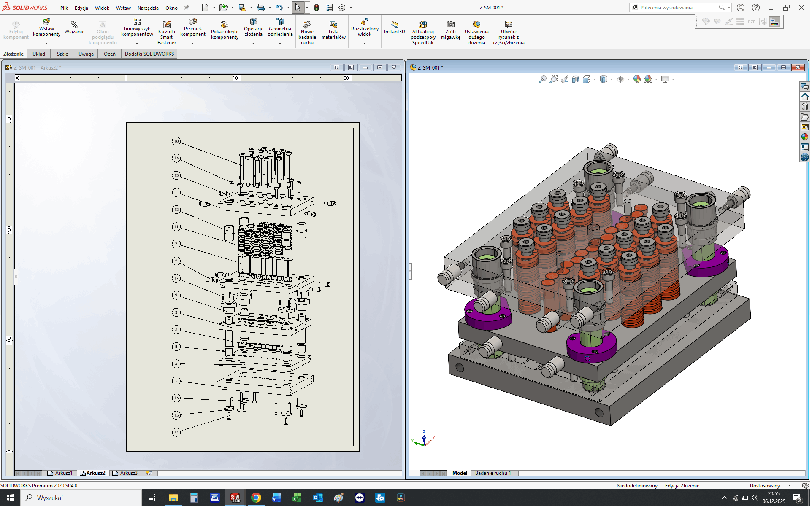812x506 pixels.
Task: Click the Wstaw komponenty icon
Action: [46, 22]
